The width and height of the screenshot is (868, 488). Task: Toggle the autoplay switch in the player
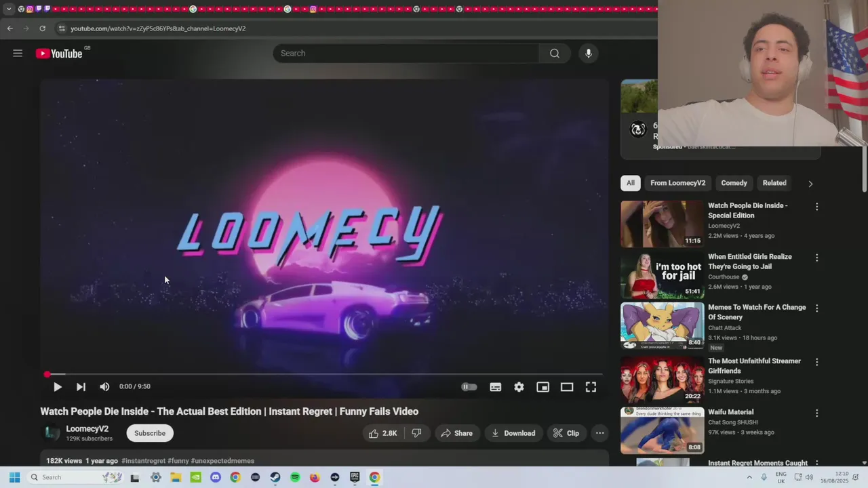(469, 386)
